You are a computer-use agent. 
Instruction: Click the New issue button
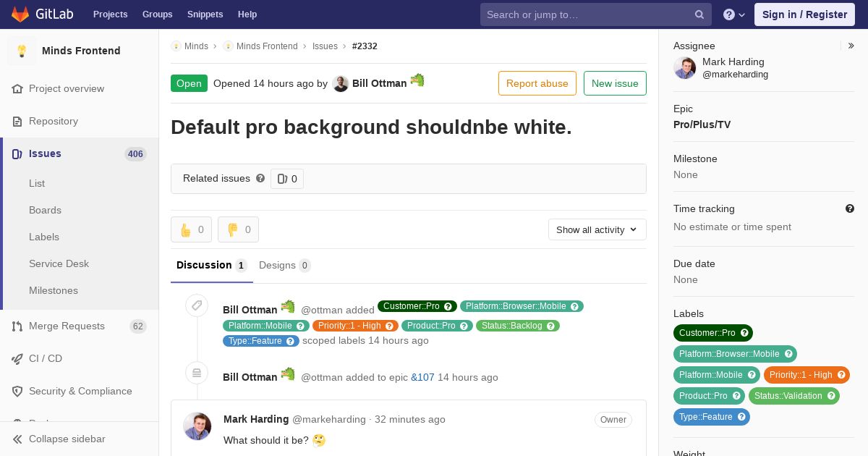coord(615,83)
